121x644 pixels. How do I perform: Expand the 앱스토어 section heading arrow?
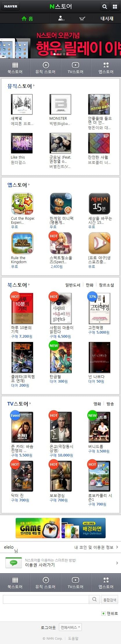(x=29, y=184)
